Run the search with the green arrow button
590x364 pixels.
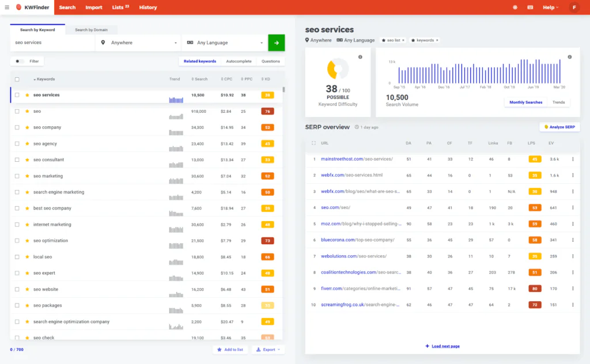tap(276, 43)
